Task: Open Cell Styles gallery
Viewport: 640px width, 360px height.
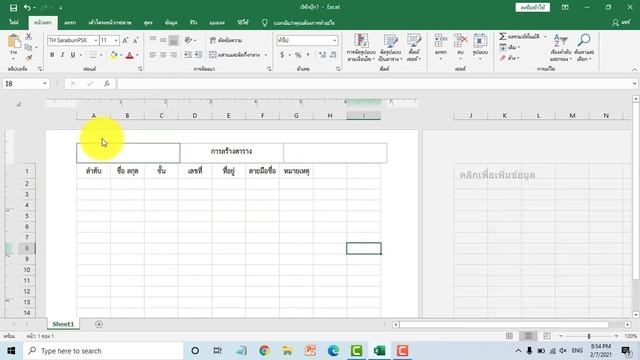Action: [413, 48]
